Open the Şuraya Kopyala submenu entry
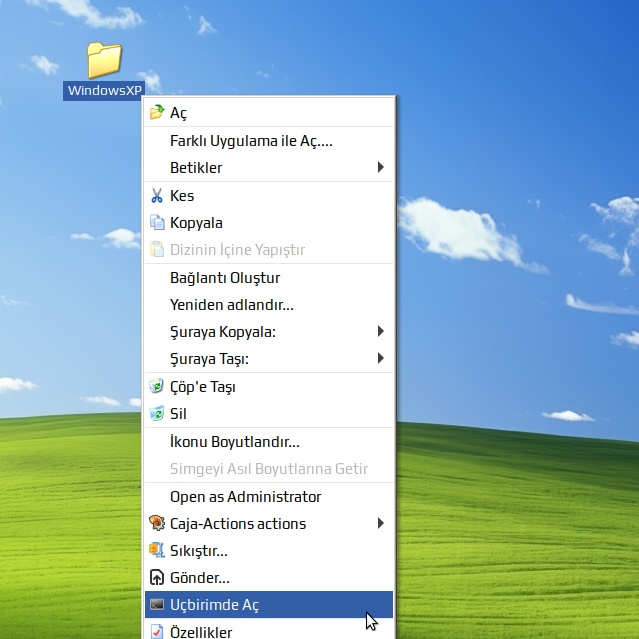Screen dimensions: 639x639 coord(269,332)
